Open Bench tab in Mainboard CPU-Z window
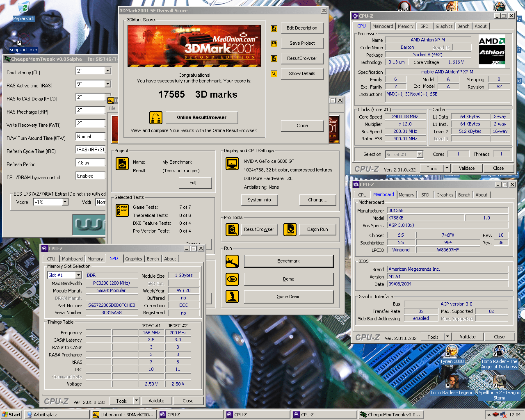 [x=464, y=195]
